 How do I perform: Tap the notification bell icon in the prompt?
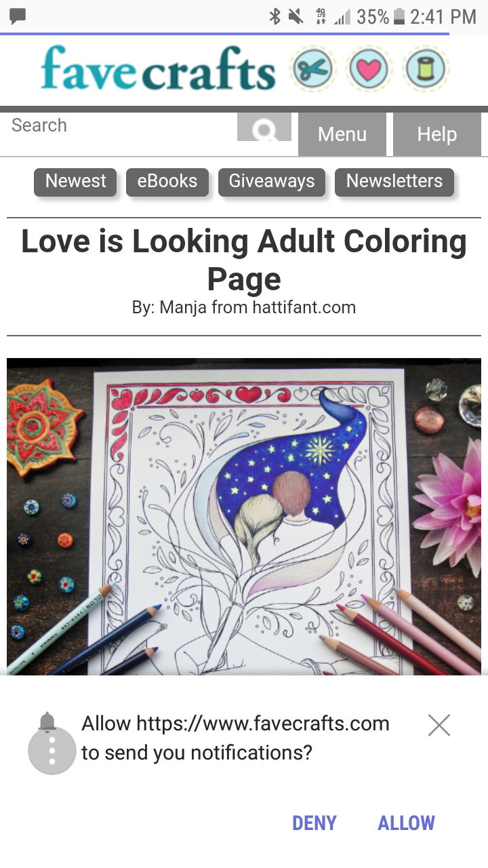coord(47,722)
